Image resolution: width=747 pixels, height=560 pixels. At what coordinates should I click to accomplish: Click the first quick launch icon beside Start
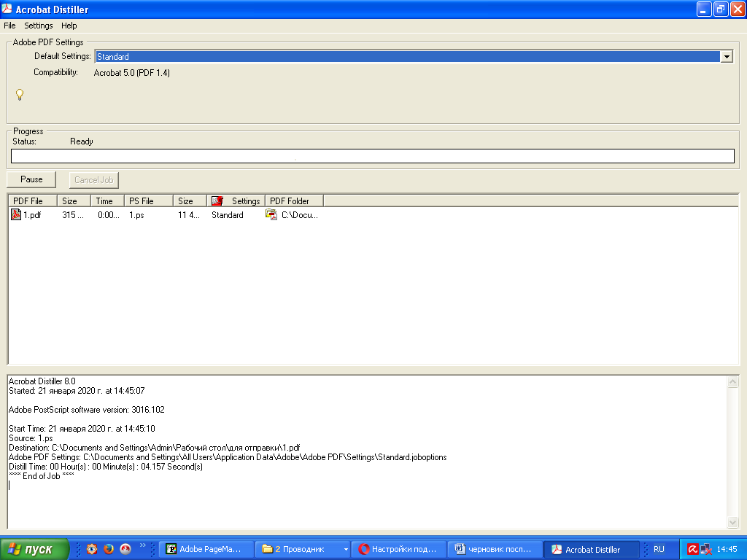coord(92,549)
